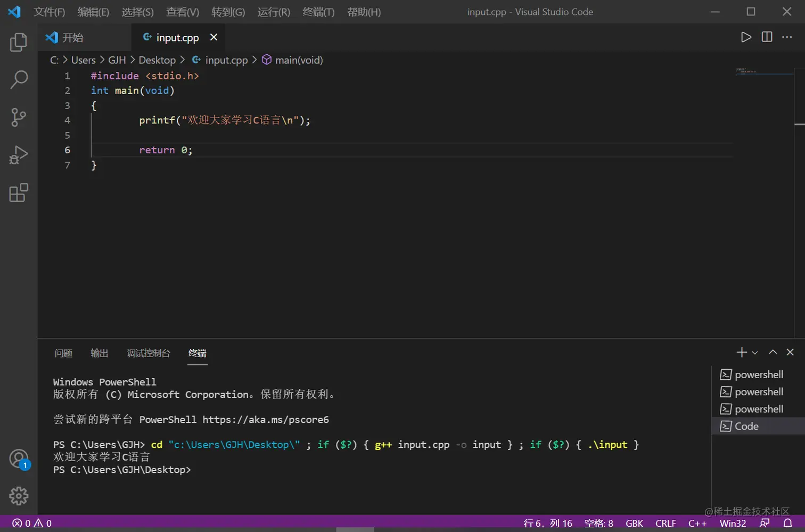Image resolution: width=805 pixels, height=532 pixels.
Task: Change indentation via 空格: 8
Action: [x=599, y=523]
